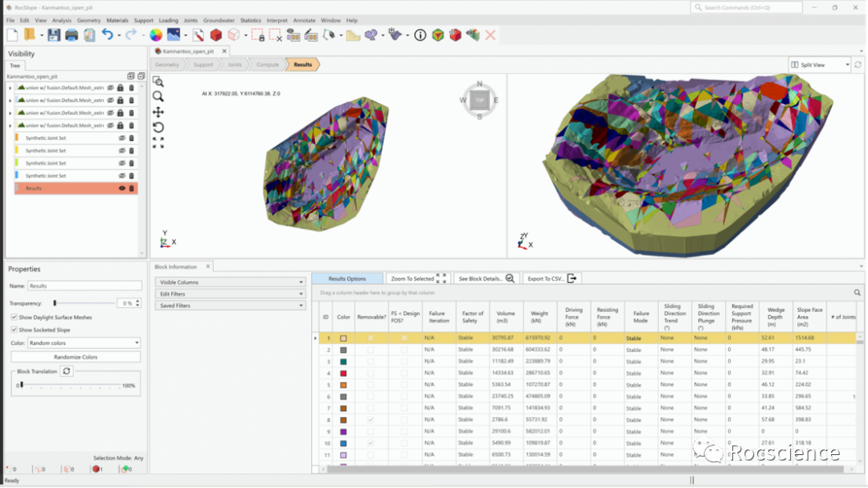Select the Pan tool in viewport
The height and width of the screenshot is (488, 868).
[158, 112]
